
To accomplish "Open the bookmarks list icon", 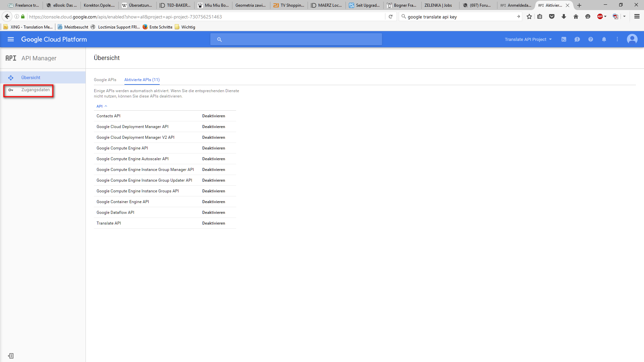I will 540,16.
